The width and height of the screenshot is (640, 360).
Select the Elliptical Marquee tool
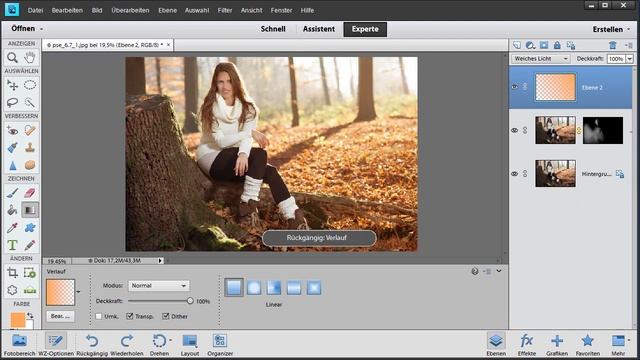30,85
